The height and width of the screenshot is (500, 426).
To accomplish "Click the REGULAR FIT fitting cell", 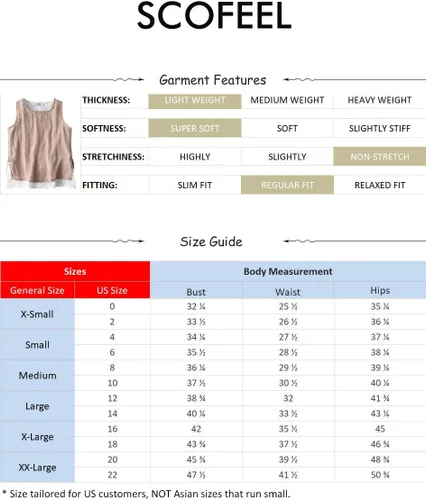I will (287, 185).
